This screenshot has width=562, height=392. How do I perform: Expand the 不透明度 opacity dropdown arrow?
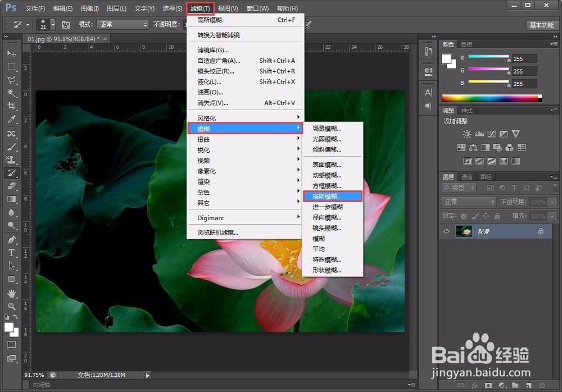point(552,201)
